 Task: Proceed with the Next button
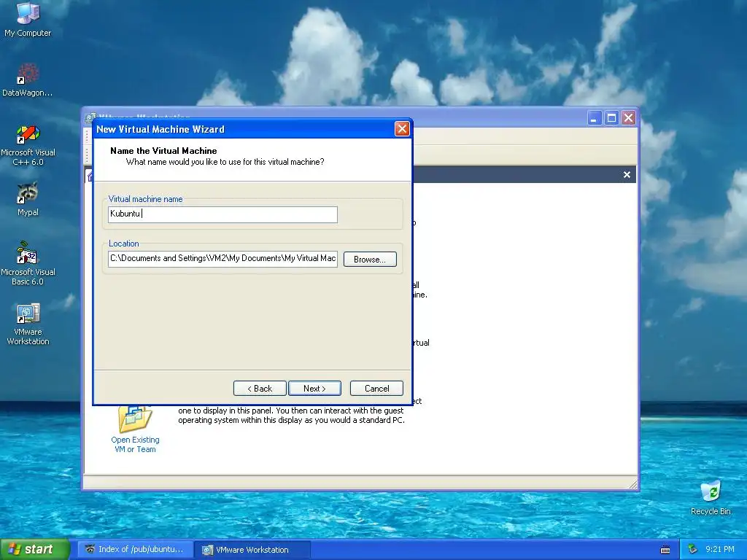(314, 388)
